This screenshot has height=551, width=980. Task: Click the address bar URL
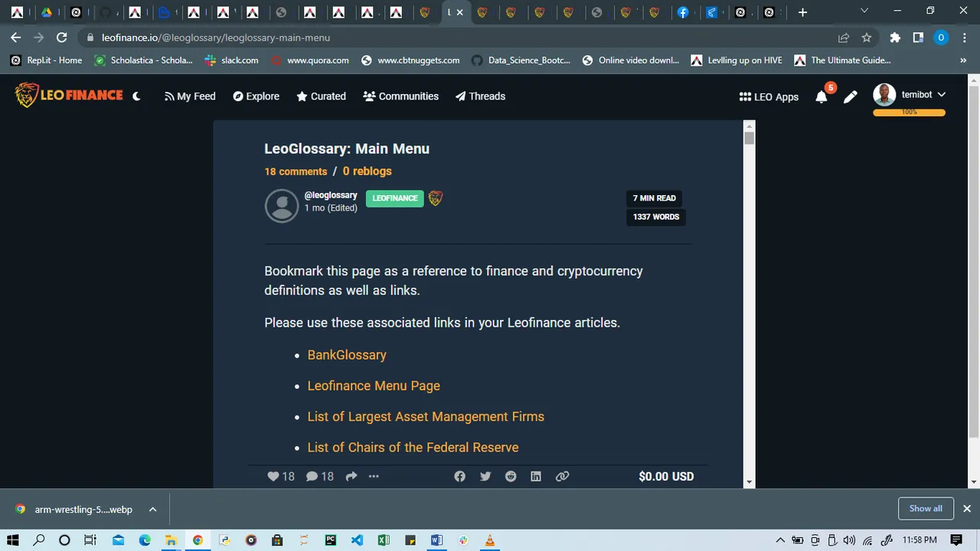coord(216,37)
